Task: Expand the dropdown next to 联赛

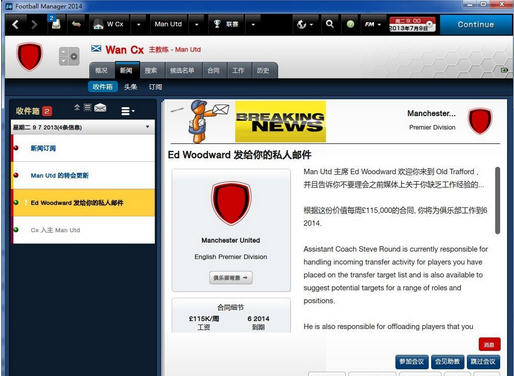Action: click(253, 24)
